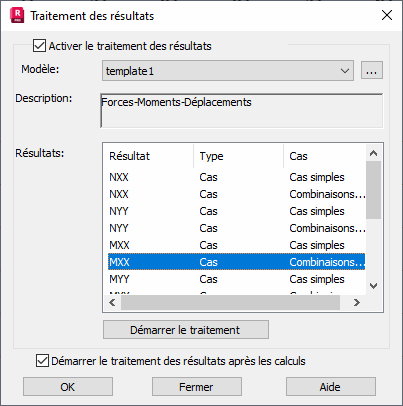Select the first NXX Cas simples row
403x406 pixels.
[x=237, y=177]
